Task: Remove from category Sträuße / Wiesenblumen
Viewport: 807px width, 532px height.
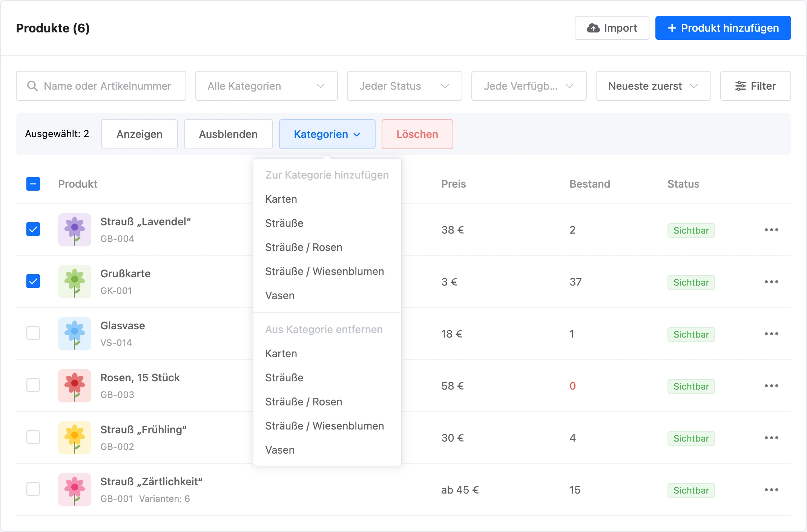Action: pos(327,426)
